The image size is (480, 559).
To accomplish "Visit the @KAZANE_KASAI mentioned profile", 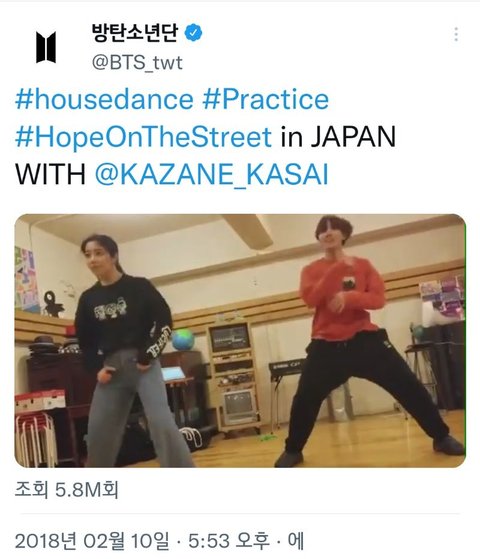I will (211, 174).
